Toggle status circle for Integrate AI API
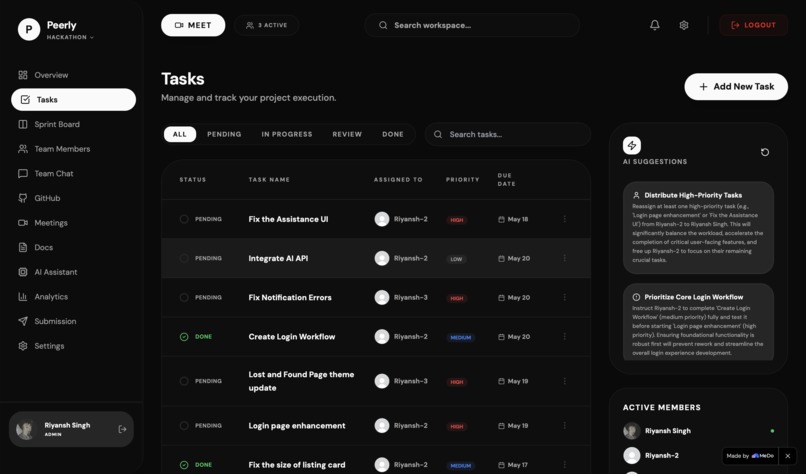The width and height of the screenshot is (806, 474). pyautogui.click(x=184, y=258)
